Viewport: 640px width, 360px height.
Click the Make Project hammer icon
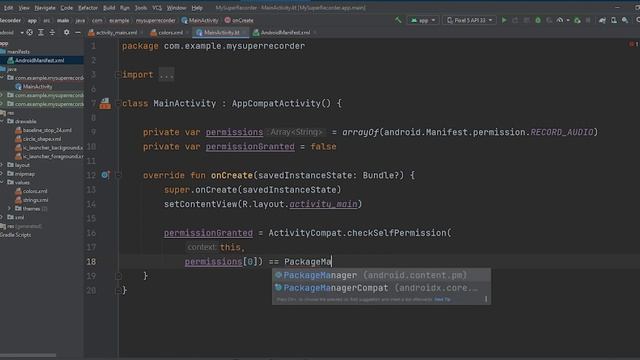pos(398,20)
